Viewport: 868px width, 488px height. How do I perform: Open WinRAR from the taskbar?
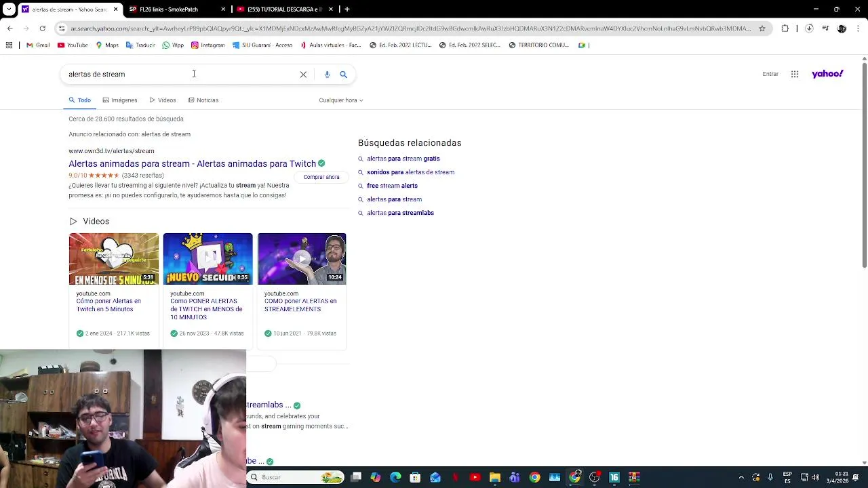tap(634, 477)
